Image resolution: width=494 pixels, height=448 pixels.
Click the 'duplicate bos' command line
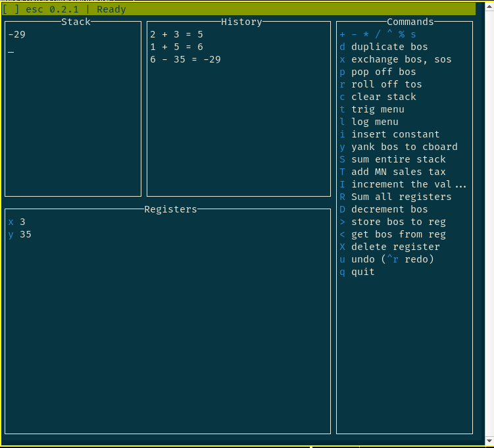pyautogui.click(x=383, y=47)
